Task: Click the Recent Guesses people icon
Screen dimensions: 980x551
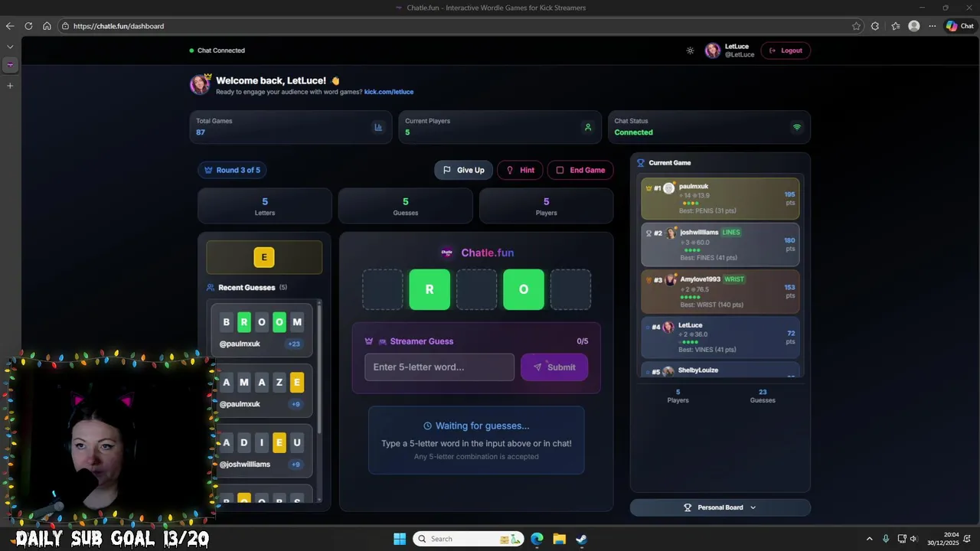Action: tap(211, 288)
